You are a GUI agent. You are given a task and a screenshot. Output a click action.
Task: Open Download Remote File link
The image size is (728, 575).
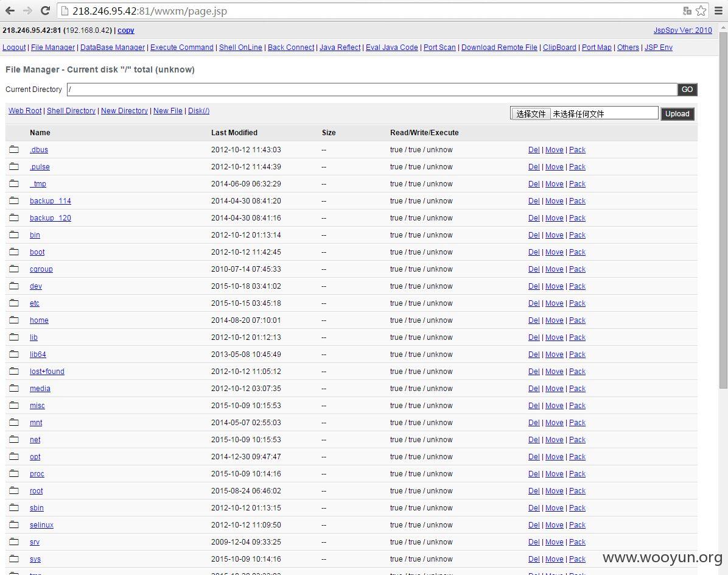(499, 48)
